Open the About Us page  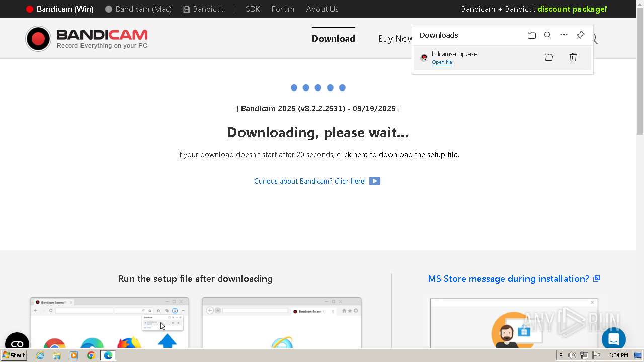click(323, 9)
